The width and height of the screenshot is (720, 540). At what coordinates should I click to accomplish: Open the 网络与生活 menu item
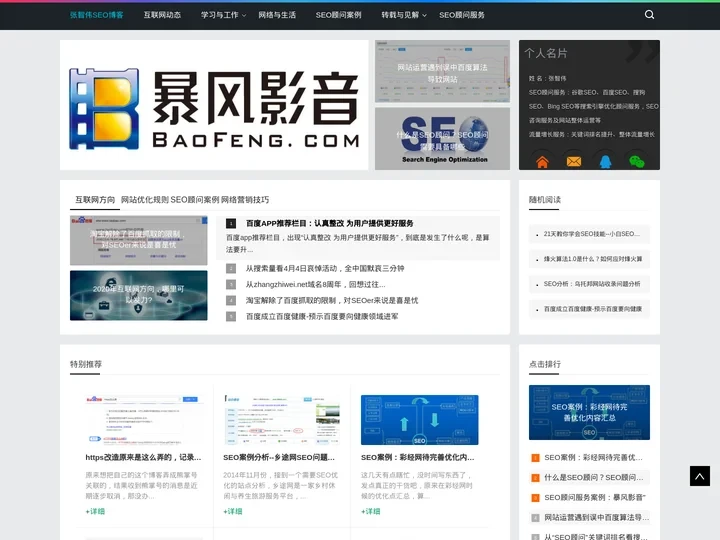tap(277, 15)
